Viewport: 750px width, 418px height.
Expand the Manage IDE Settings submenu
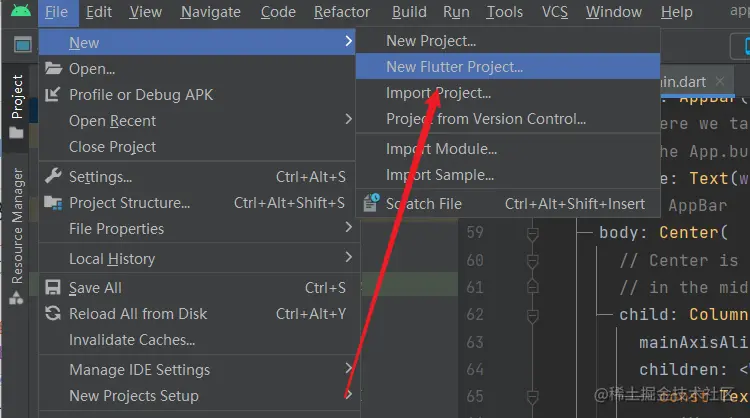click(348, 369)
